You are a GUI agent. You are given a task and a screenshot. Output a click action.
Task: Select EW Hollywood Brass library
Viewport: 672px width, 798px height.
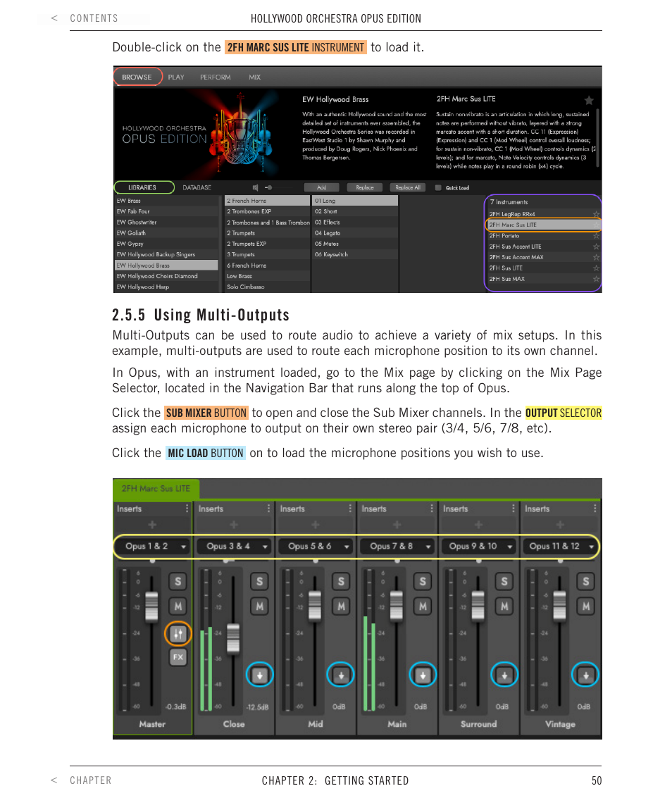[166, 265]
